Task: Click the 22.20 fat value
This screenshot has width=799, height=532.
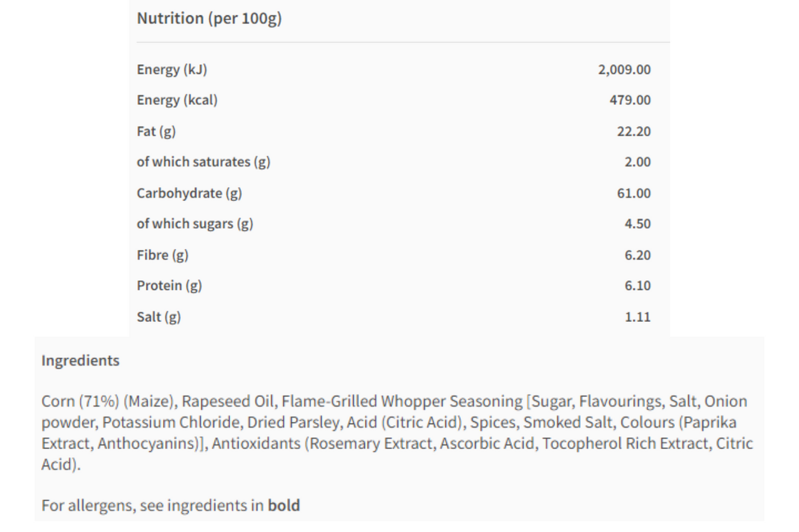Action: coord(634,131)
